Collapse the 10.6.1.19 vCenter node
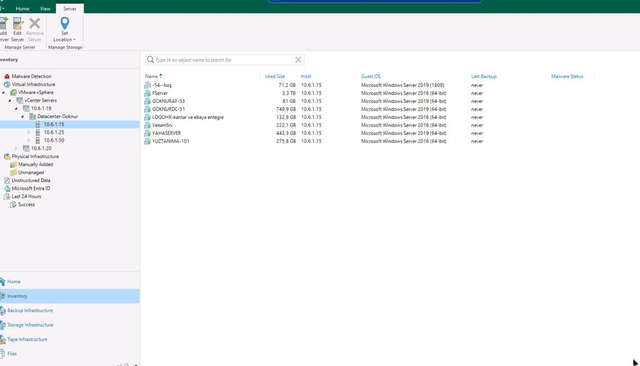This screenshot has width=640, height=366. point(16,109)
